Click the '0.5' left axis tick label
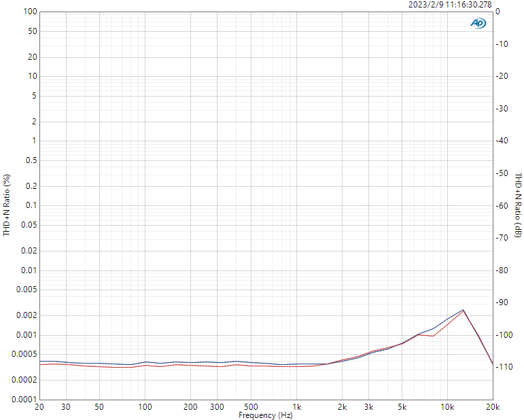524x420 pixels. (31, 160)
